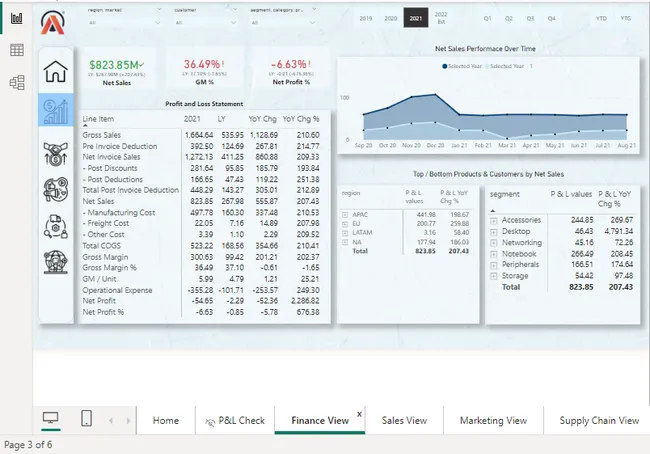Open the customer slicer dropdown

pos(206,23)
